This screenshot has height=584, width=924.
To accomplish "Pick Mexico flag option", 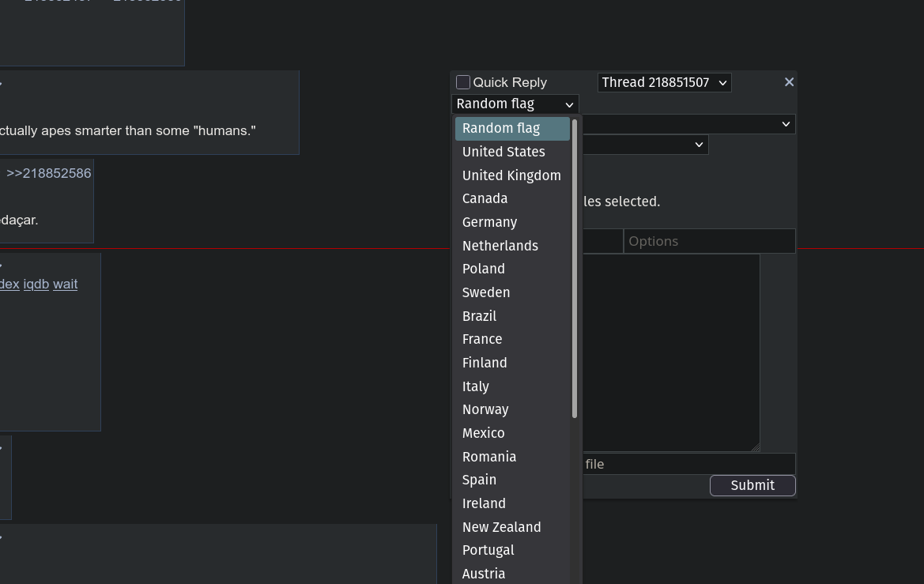I will pos(512,433).
